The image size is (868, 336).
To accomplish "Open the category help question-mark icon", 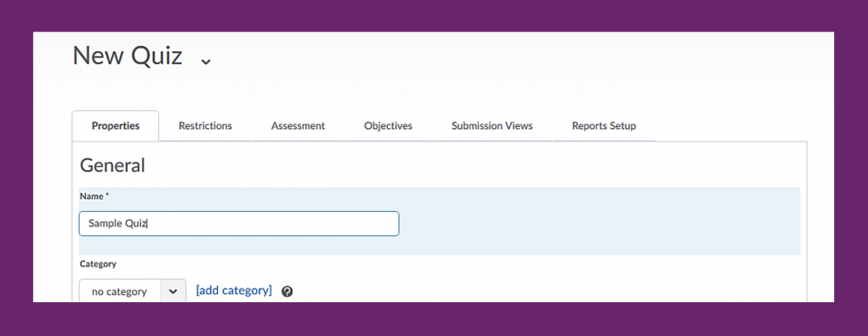I will (x=286, y=291).
